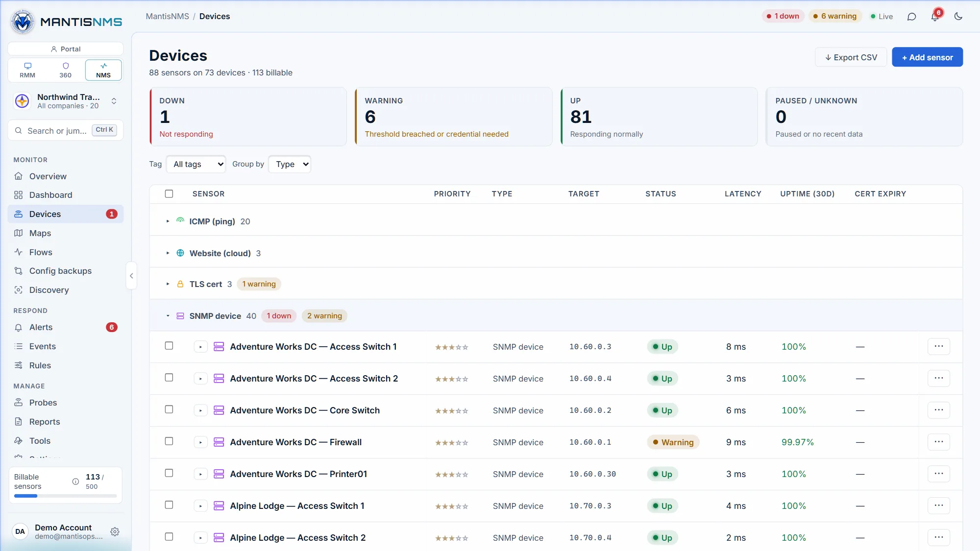Open Flows in sidebar

click(66, 252)
